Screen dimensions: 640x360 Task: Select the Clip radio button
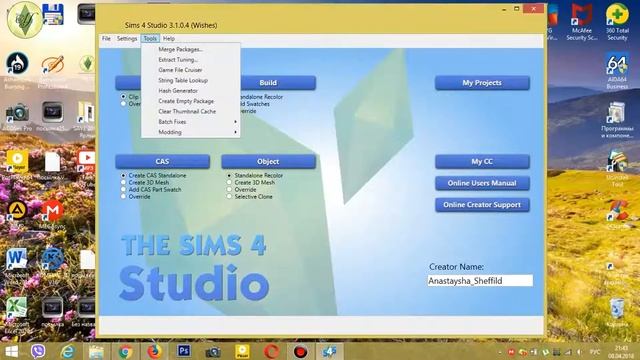[123, 97]
